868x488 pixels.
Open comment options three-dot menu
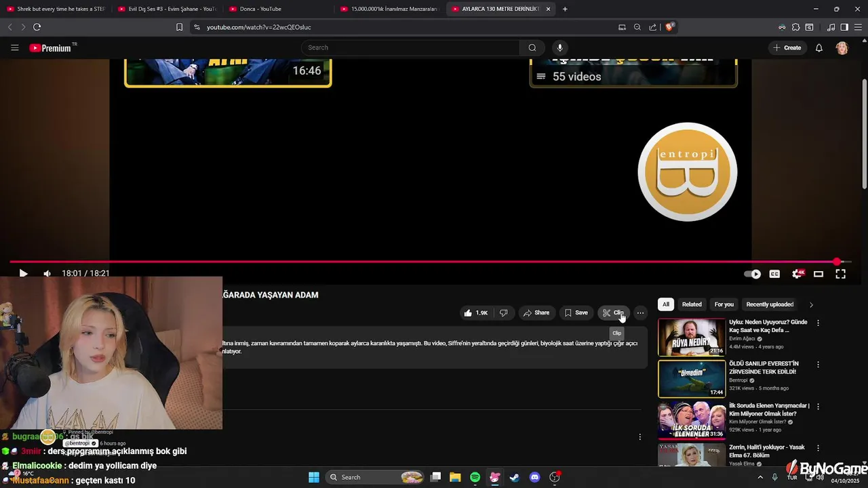pyautogui.click(x=639, y=437)
